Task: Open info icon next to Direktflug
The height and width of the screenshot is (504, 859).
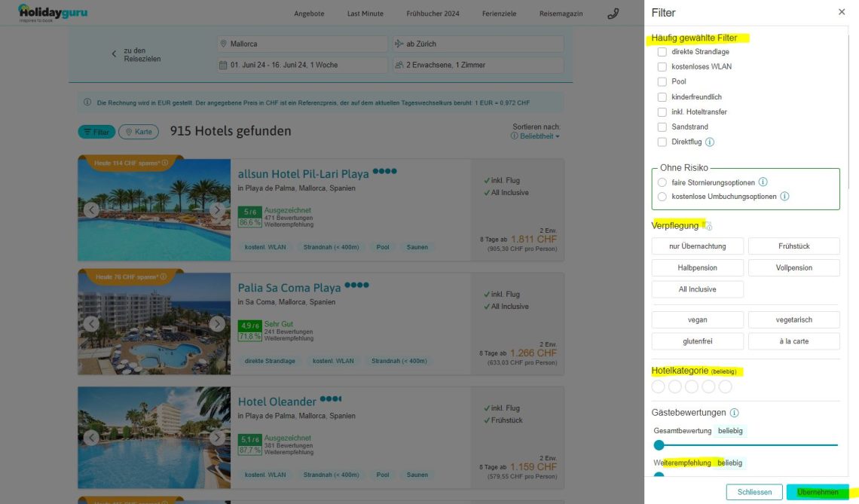Action: (709, 142)
